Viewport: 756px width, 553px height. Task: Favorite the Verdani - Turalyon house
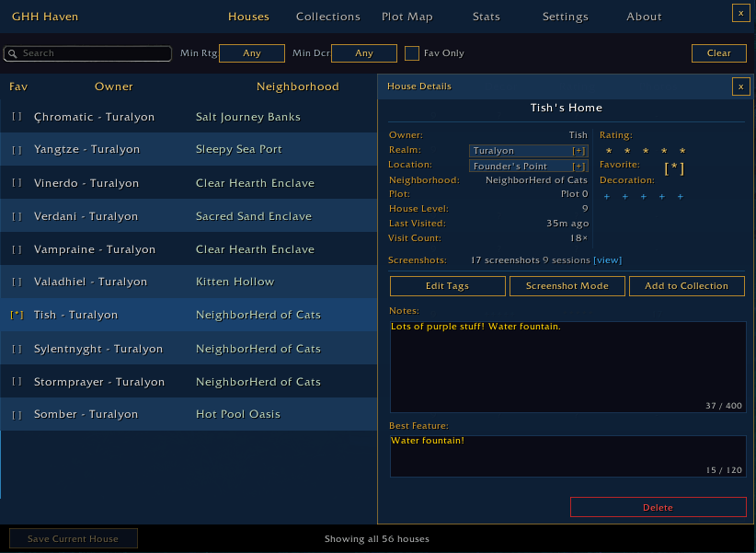17,216
